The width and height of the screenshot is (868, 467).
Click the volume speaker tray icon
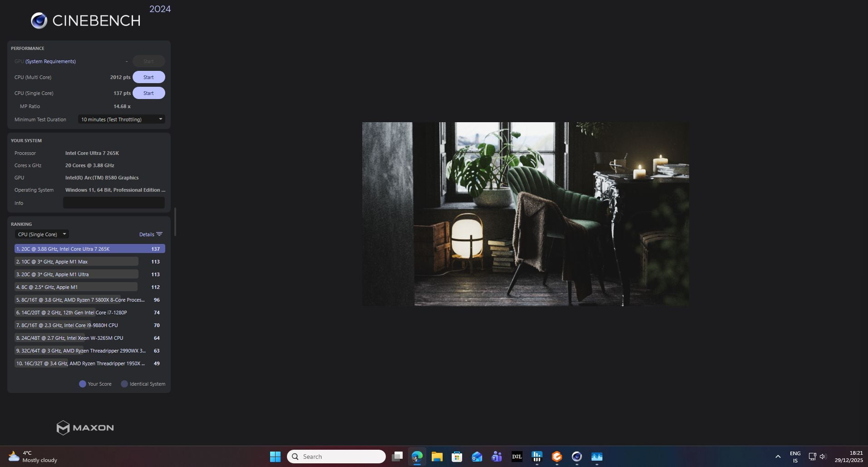[x=823, y=457]
